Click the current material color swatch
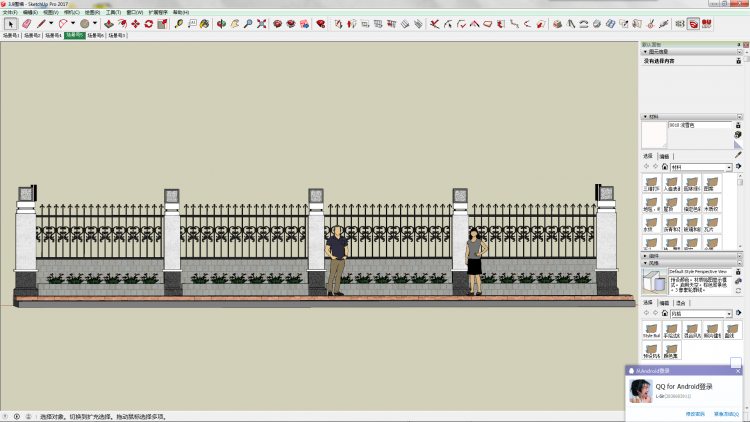The height and width of the screenshot is (422, 750). pos(654,135)
